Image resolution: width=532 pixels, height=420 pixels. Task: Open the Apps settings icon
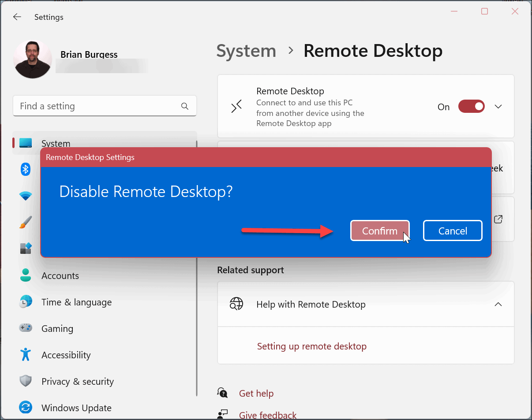tap(26, 248)
